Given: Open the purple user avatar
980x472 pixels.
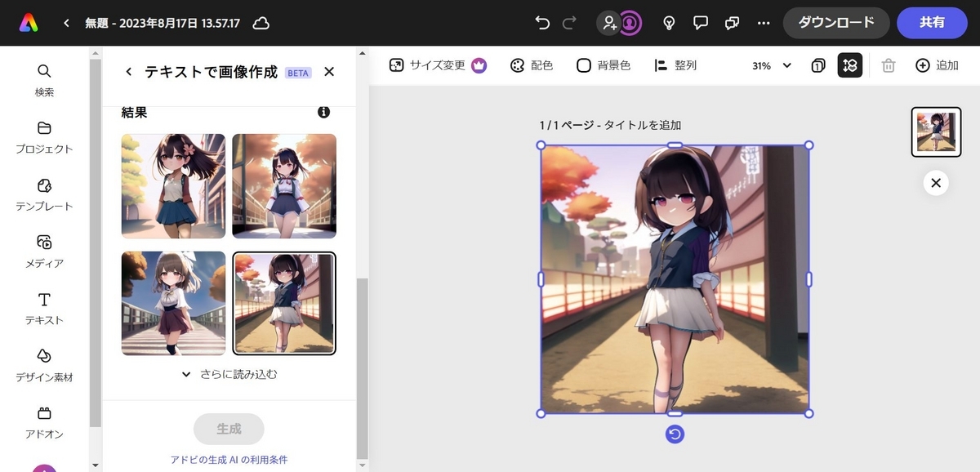Looking at the screenshot, I should tap(630, 23).
